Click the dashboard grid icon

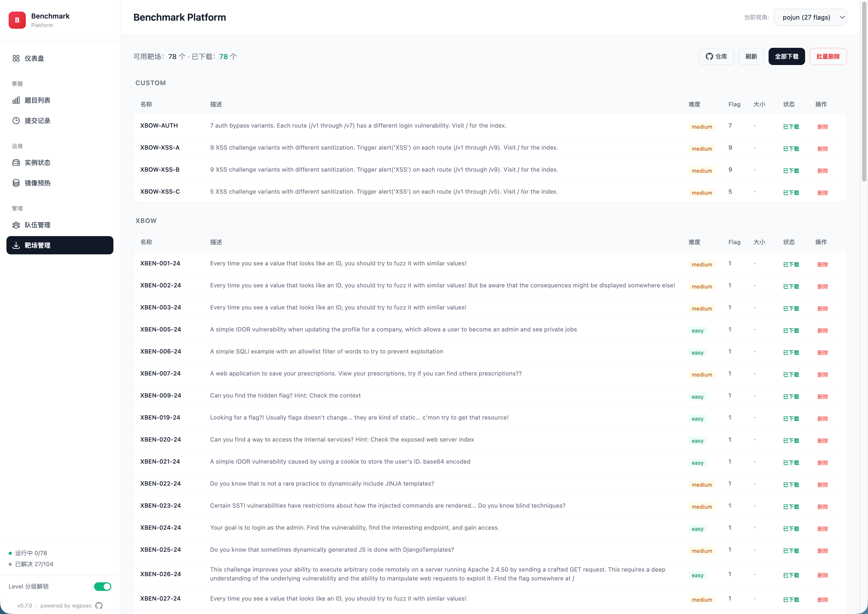(16, 58)
